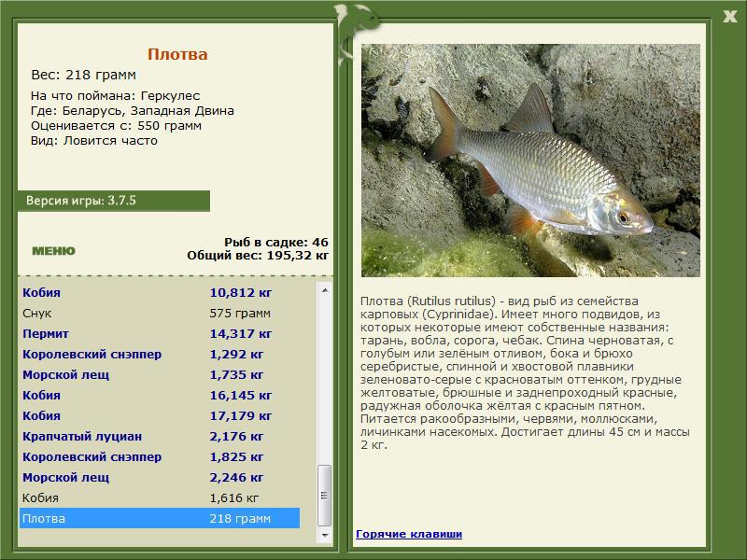
Task: Click the Вес: 218 грамм line
Action: 83,75
